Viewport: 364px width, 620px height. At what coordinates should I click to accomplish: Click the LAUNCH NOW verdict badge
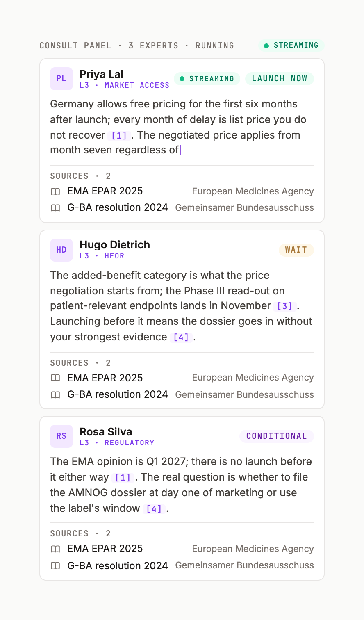coord(280,79)
